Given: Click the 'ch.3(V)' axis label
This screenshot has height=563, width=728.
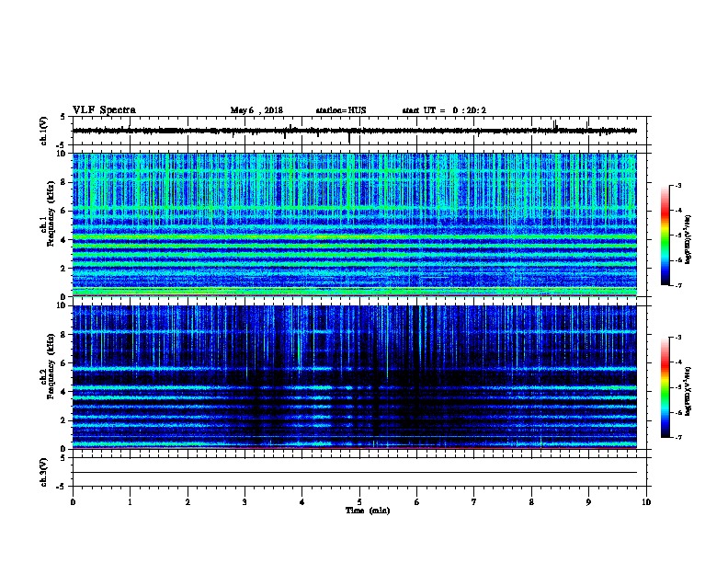Looking at the screenshot, I should [x=43, y=472].
